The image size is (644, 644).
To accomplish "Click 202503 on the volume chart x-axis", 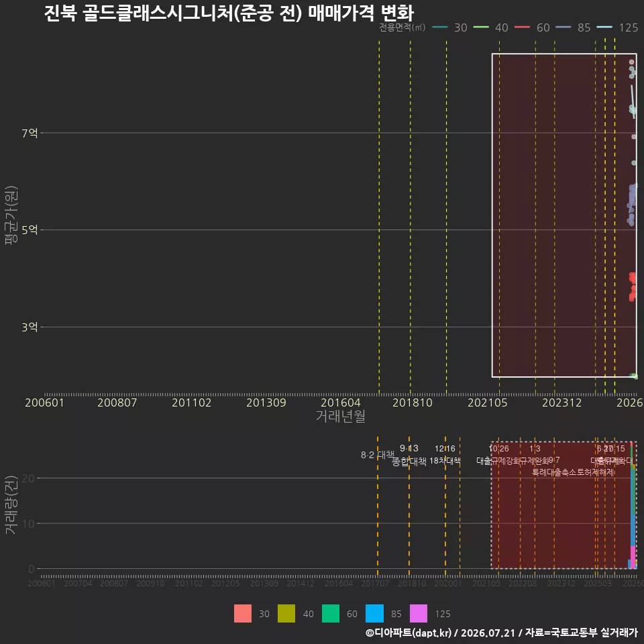I will (x=598, y=583).
